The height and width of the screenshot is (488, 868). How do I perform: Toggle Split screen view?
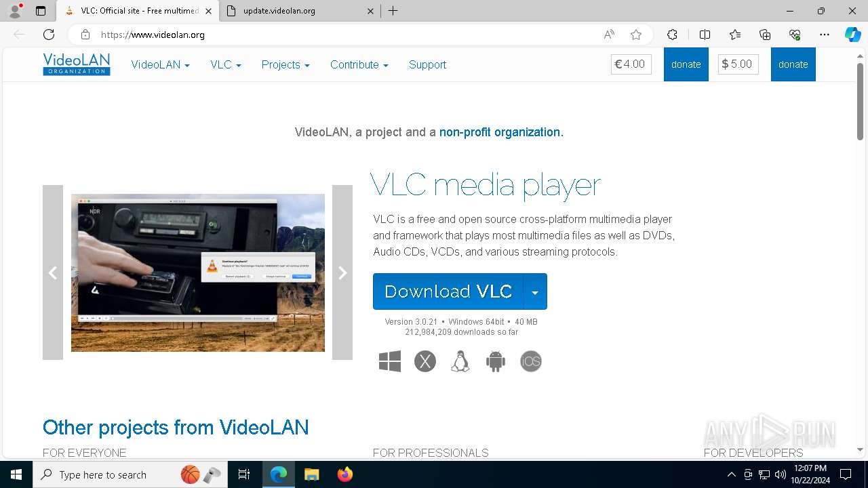(705, 35)
